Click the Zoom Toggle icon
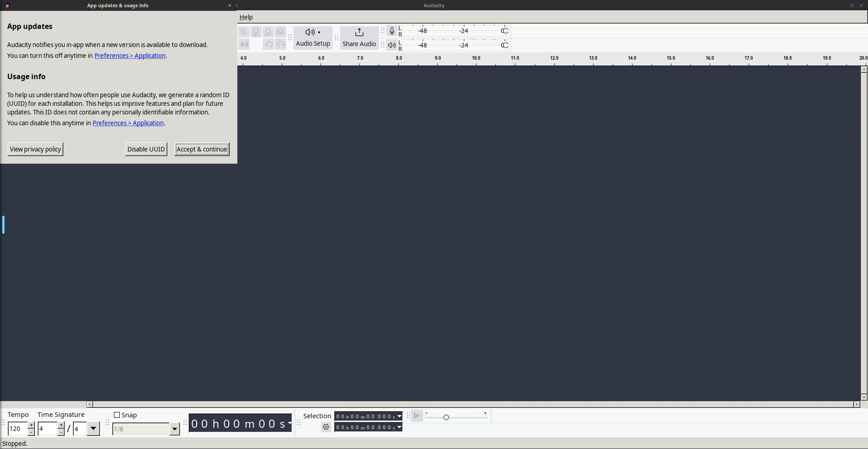Image resolution: width=868 pixels, height=449 pixels. tap(280, 32)
